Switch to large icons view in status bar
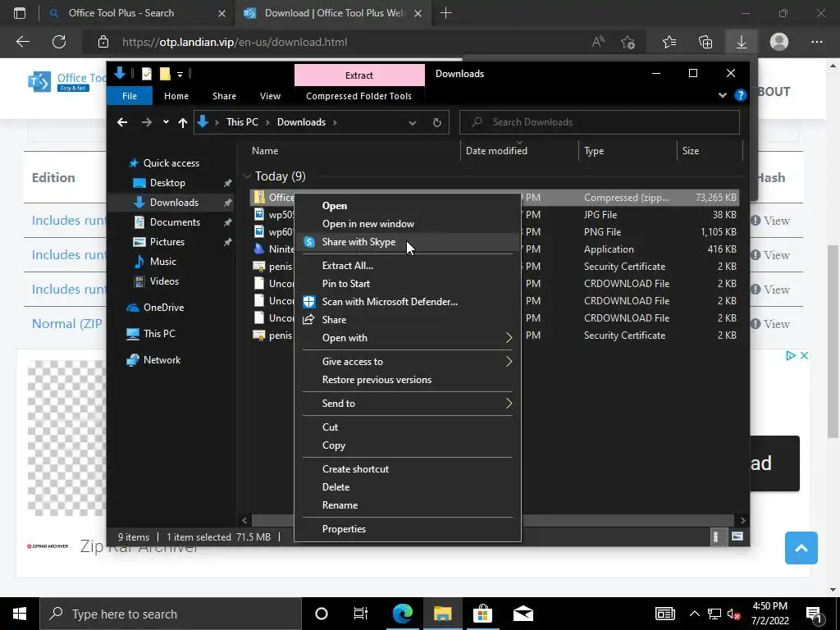 click(x=737, y=536)
